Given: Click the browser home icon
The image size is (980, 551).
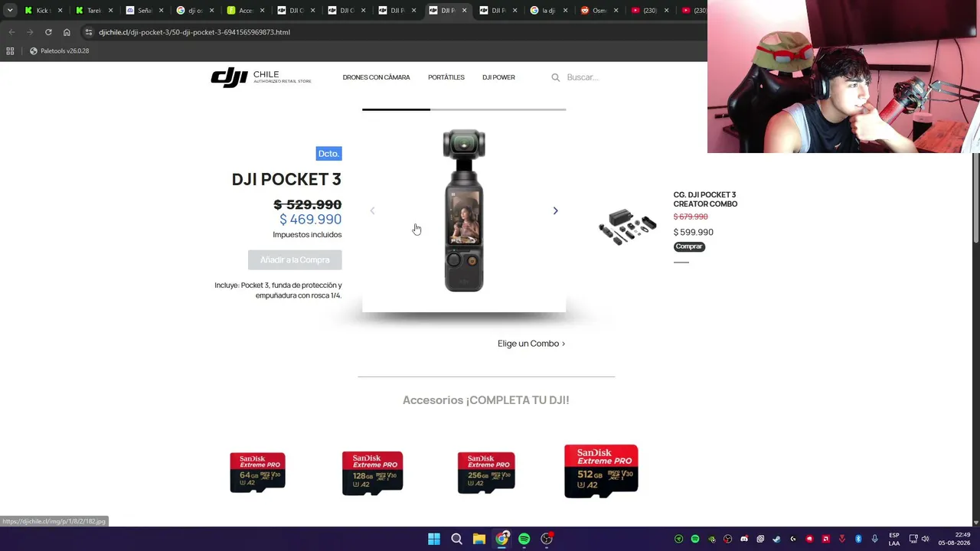Looking at the screenshot, I should coord(67,32).
